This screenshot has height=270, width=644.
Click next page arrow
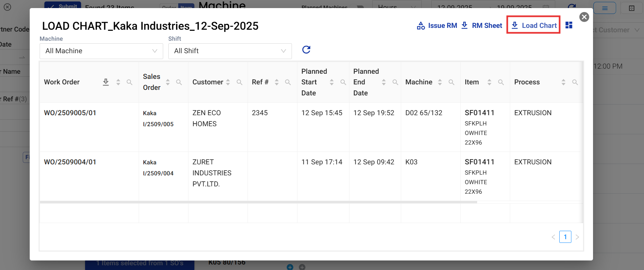pos(577,237)
